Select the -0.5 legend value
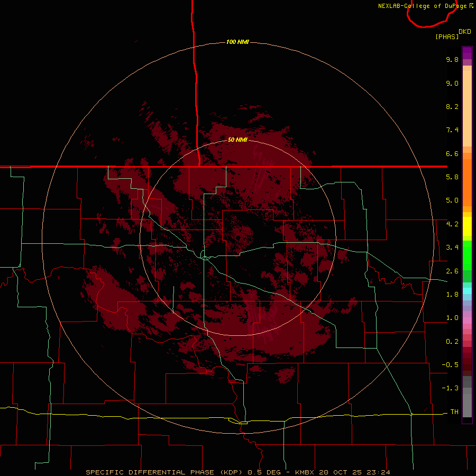 (x=450, y=365)
